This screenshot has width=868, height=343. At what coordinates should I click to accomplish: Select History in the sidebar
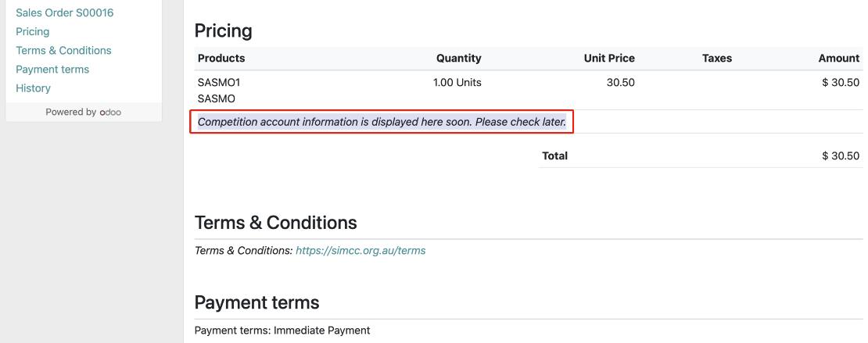point(33,88)
